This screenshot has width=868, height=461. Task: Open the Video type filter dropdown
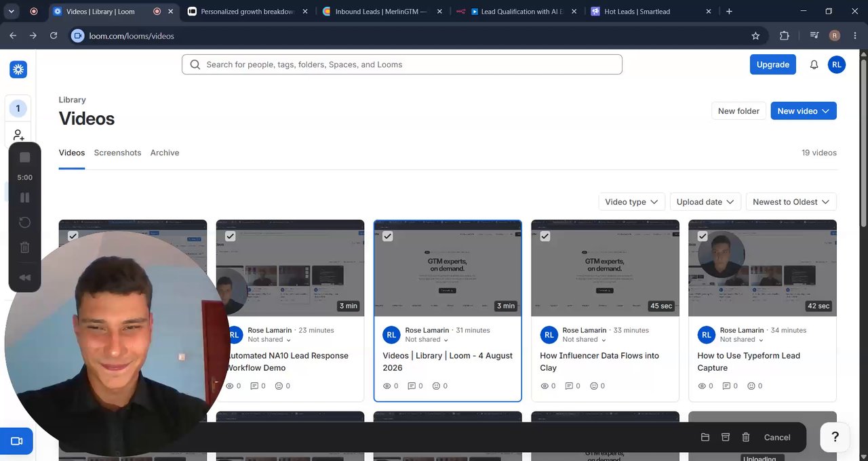click(x=631, y=202)
